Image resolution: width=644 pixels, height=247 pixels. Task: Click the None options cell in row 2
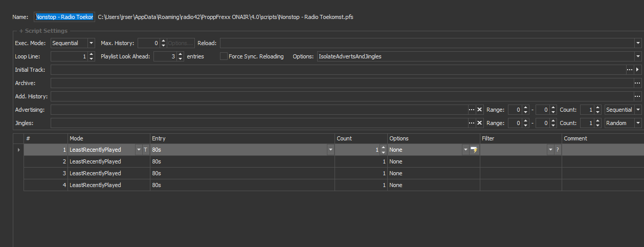pos(434,161)
